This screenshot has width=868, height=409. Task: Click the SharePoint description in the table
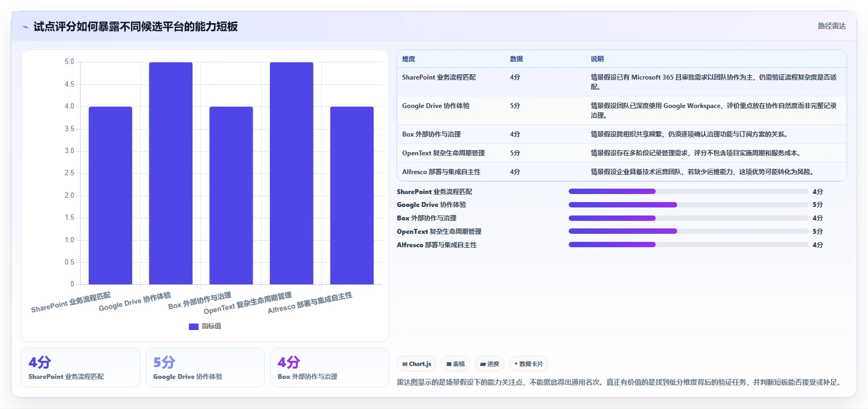click(714, 82)
